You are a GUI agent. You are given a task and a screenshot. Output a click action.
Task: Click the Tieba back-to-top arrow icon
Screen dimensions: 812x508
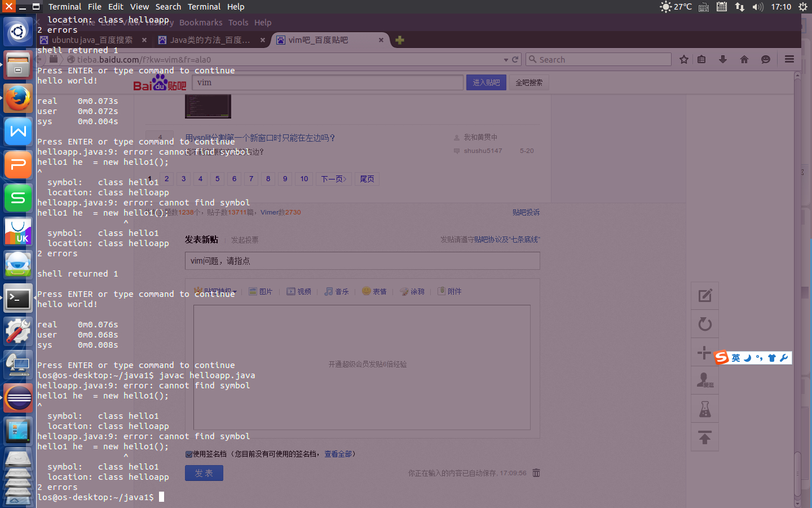point(705,437)
